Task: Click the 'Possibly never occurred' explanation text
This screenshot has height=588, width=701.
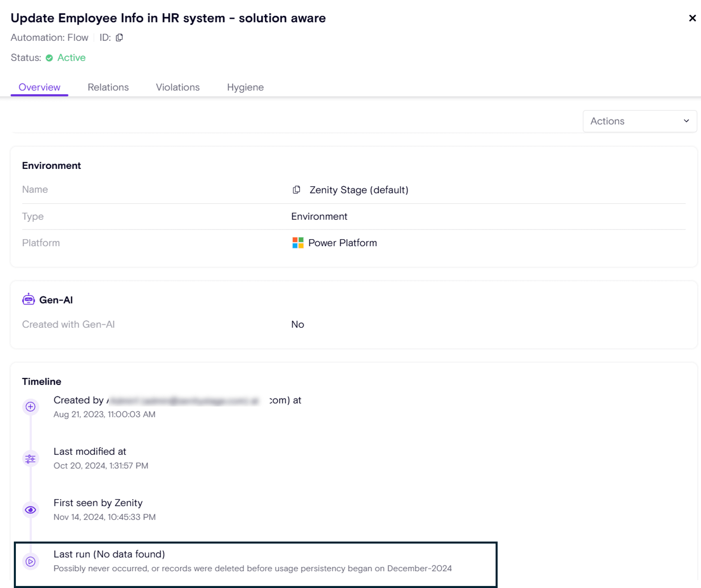Action: pyautogui.click(x=253, y=569)
